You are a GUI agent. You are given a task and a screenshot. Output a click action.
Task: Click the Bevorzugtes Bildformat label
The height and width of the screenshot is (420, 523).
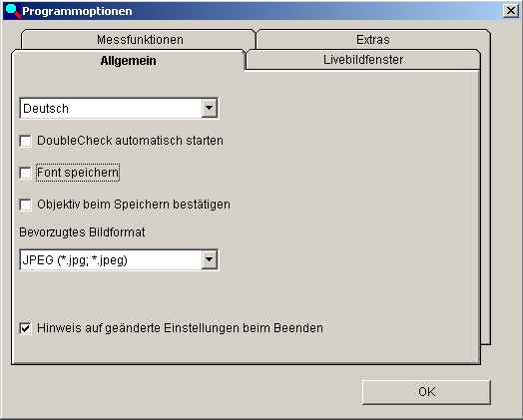tap(82, 232)
